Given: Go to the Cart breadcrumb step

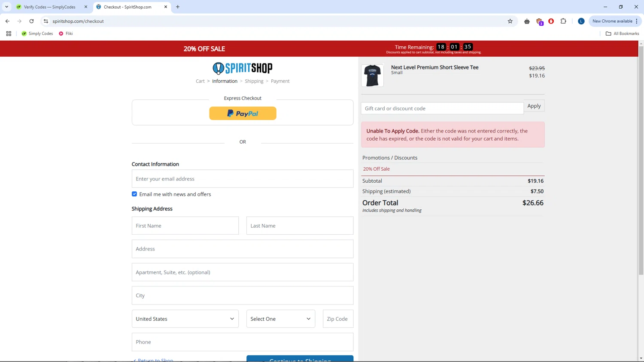Looking at the screenshot, I should click(x=200, y=81).
